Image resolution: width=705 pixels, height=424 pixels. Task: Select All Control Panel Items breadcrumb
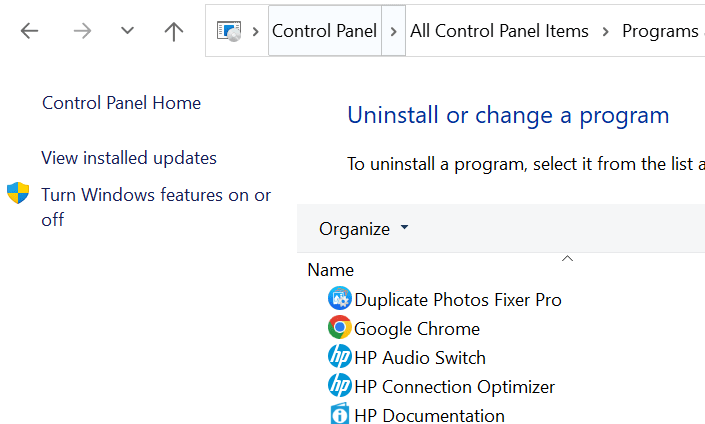[x=499, y=32]
